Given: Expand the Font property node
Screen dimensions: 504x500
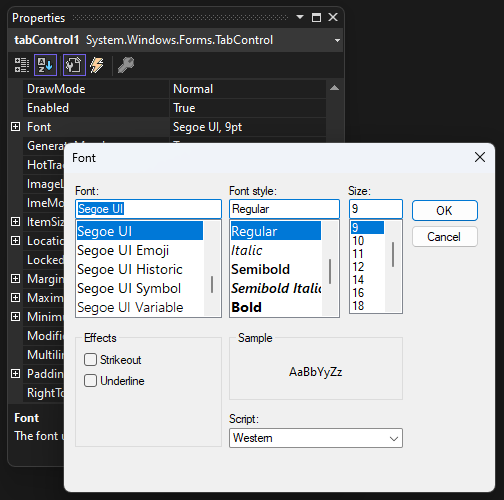Looking at the screenshot, I should point(15,127).
